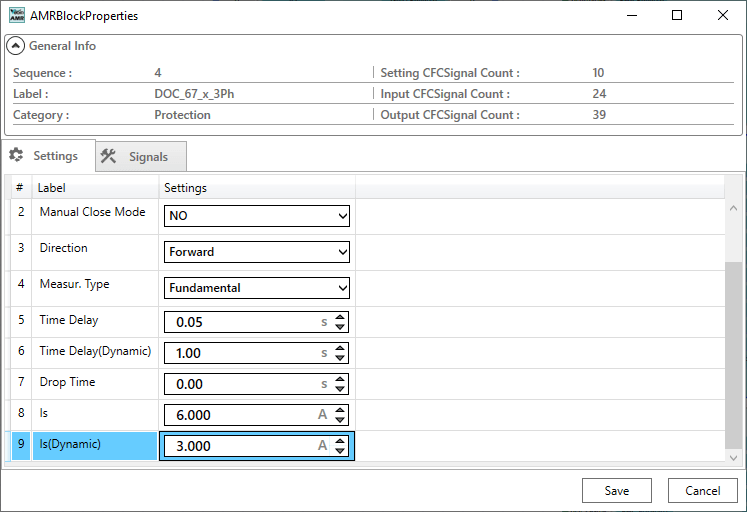Select row 9 Is(Dynamic) label
The width and height of the screenshot is (747, 512).
(x=94, y=445)
